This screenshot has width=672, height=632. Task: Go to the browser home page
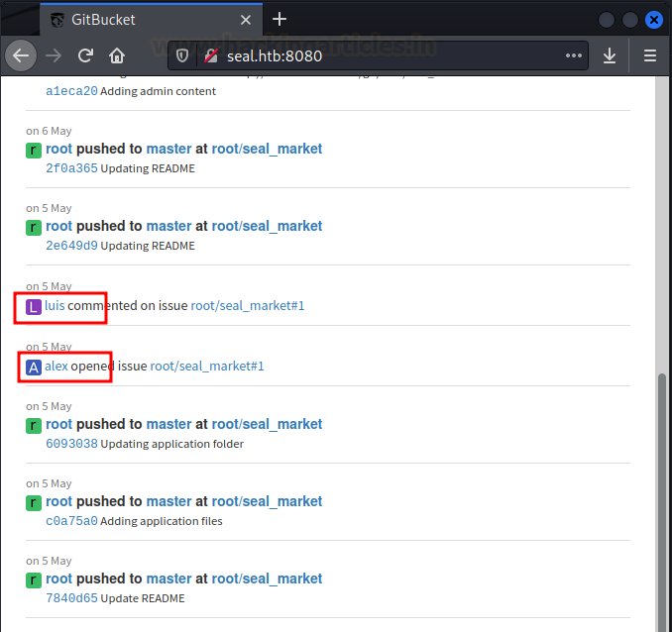[117, 55]
